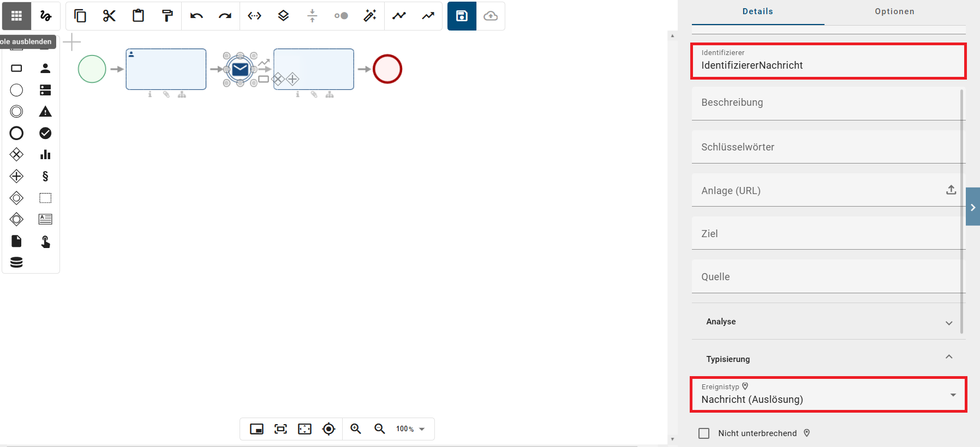The width and height of the screenshot is (980, 447).
Task: Zoom in with magnifier plus
Action: [356, 429]
